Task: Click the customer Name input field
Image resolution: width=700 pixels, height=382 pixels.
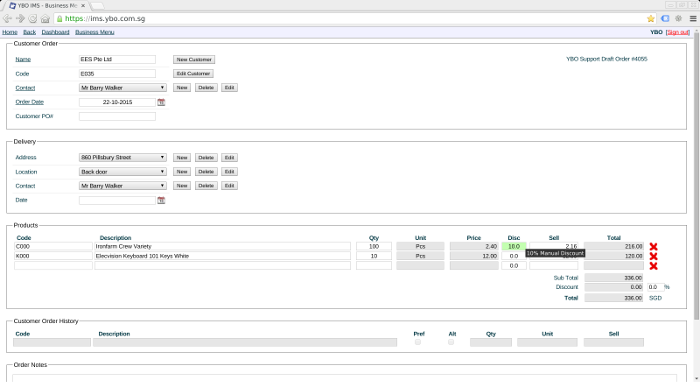Action: 117,59
